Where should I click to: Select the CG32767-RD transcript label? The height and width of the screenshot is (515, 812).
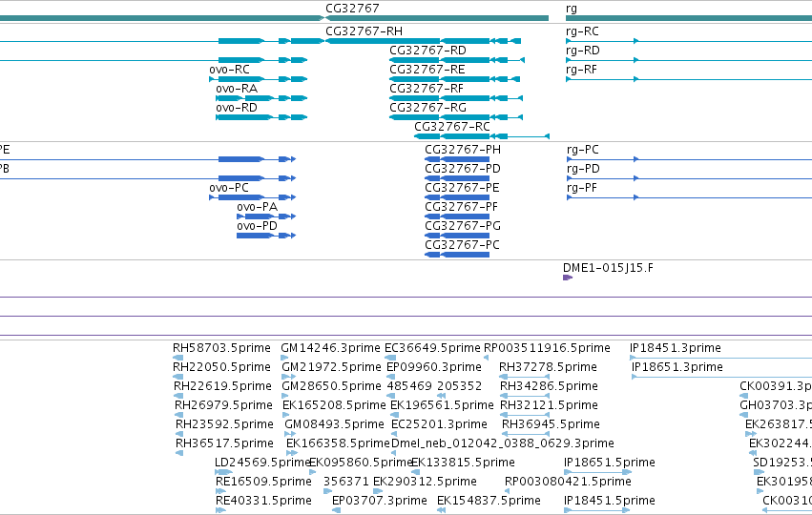pos(427,51)
